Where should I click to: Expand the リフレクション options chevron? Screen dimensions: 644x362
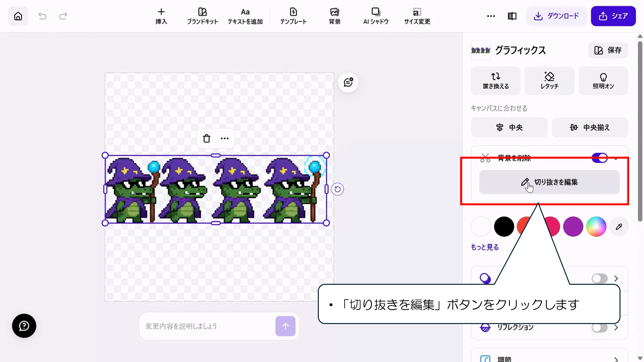(616, 328)
